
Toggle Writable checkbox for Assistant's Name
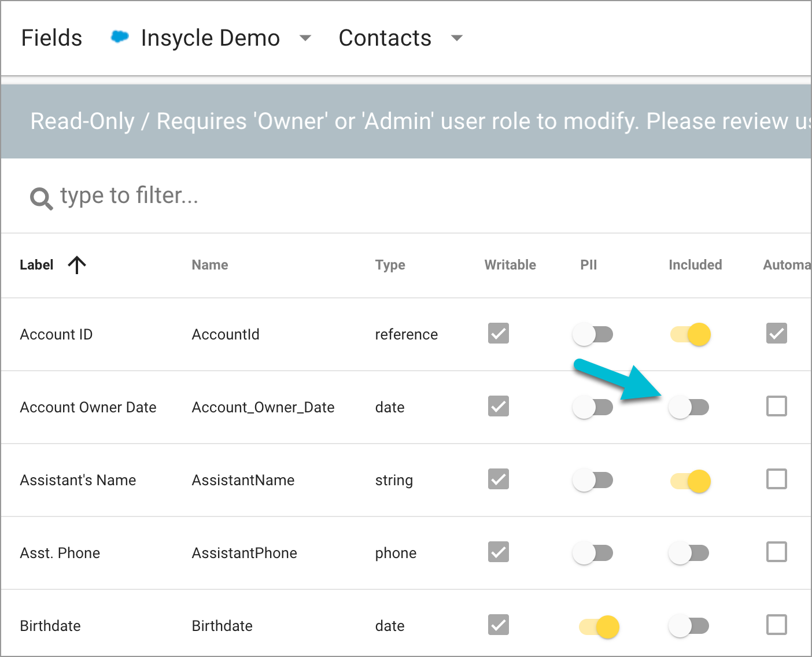[499, 479]
